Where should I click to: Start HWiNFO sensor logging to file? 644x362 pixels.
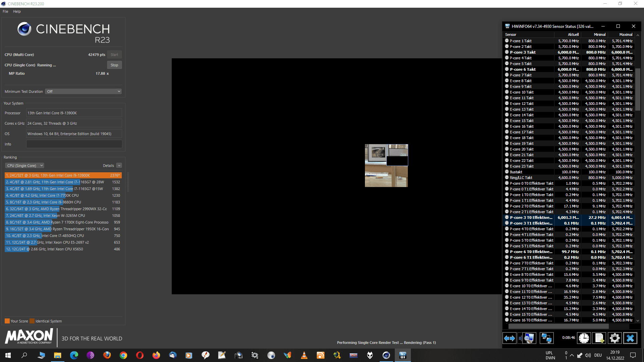pos(599,338)
